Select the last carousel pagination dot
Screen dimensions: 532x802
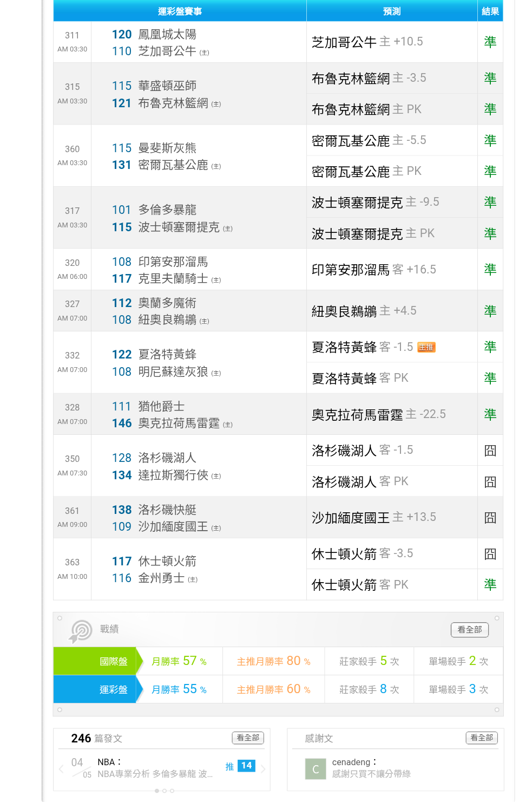172,791
